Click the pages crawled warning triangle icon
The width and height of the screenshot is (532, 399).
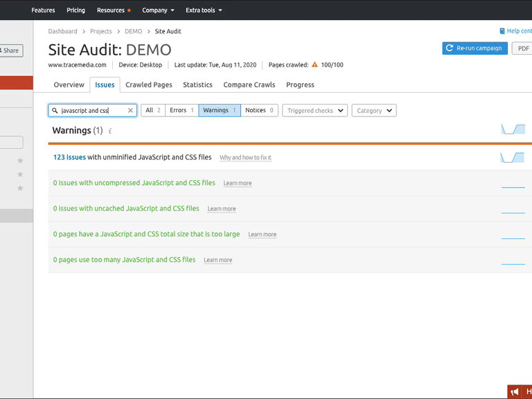(x=314, y=65)
